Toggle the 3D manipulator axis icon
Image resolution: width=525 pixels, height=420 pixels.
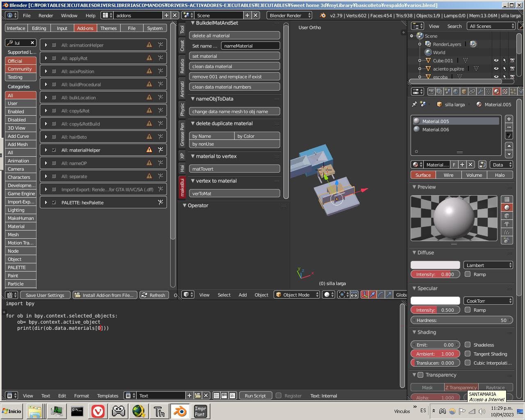point(364,294)
